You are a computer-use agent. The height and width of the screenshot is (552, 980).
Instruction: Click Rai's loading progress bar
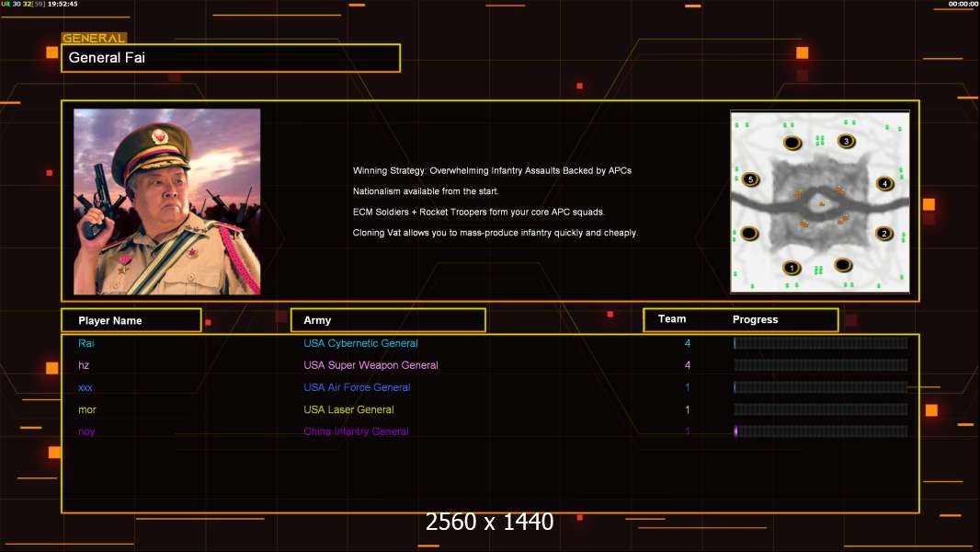821,342
